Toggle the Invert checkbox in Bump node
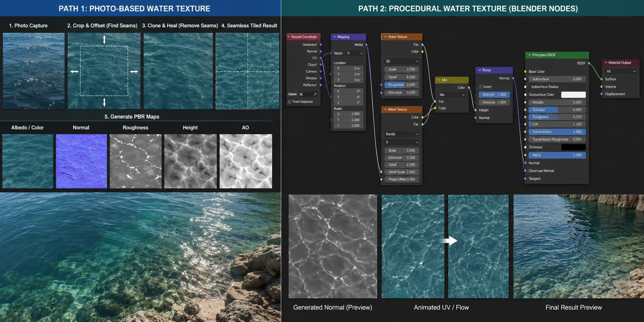This screenshot has height=322, width=644. coord(481,87)
